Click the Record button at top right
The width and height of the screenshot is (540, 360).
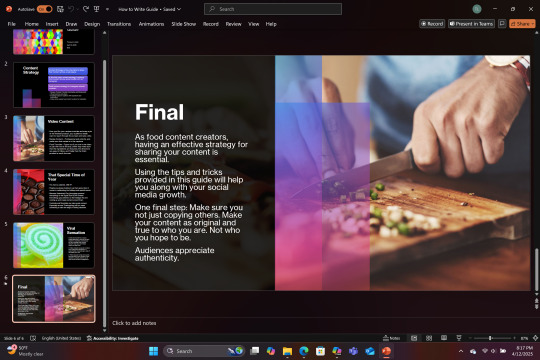click(432, 24)
